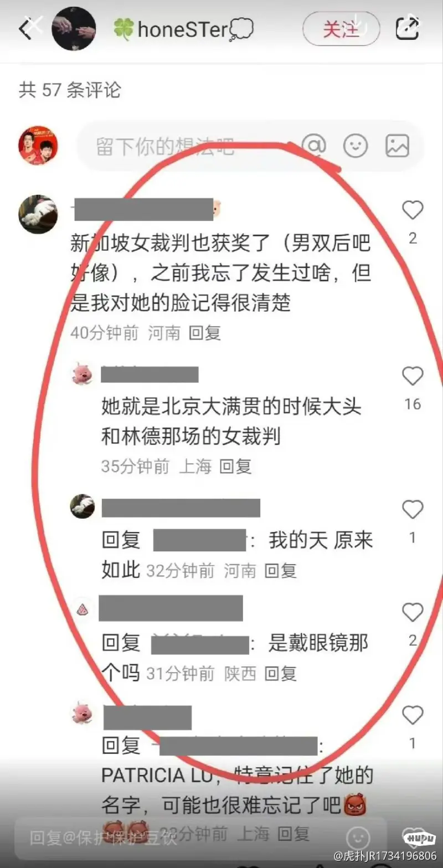The width and height of the screenshot is (443, 868).
Task: Reply to the 40分钟前 河南 comment
Action: point(205,333)
